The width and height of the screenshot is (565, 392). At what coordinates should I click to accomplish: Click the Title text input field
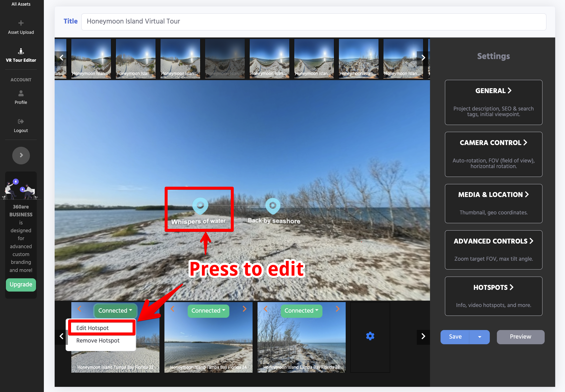tap(313, 21)
